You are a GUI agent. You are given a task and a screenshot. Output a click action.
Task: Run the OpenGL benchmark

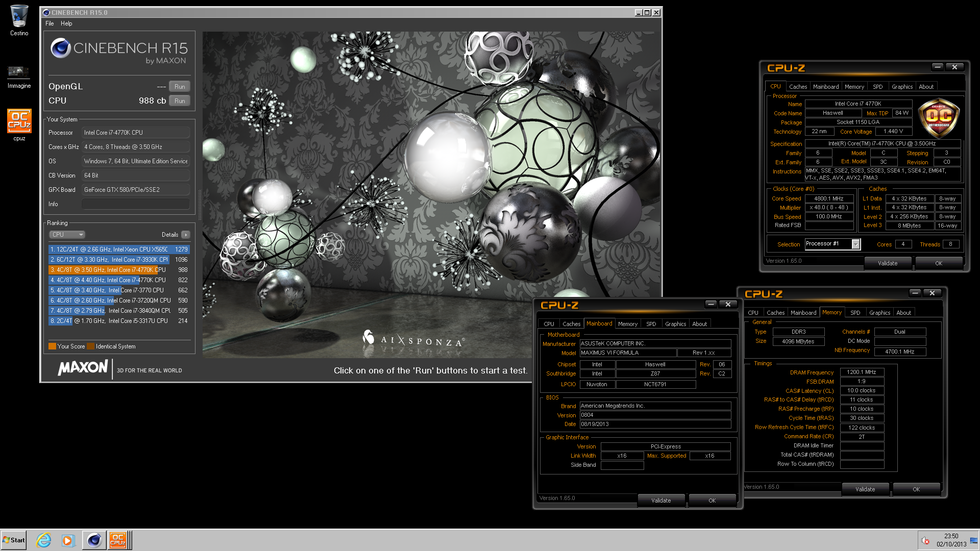click(180, 87)
